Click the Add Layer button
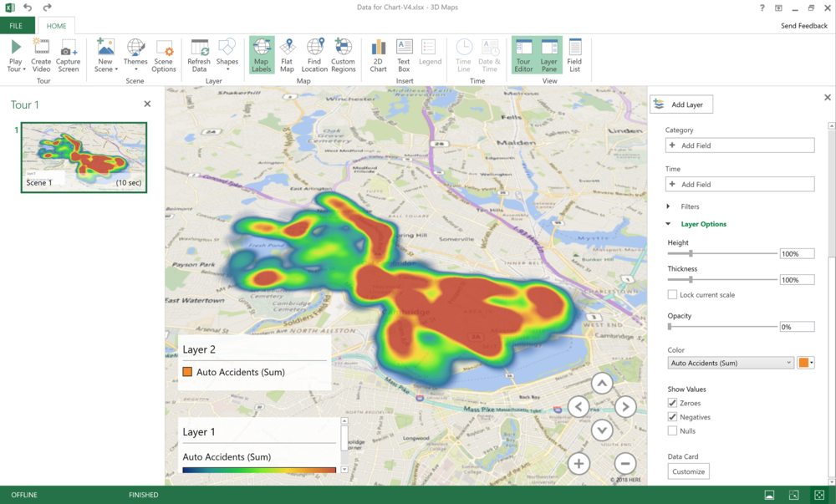836x504 pixels. pos(681,104)
